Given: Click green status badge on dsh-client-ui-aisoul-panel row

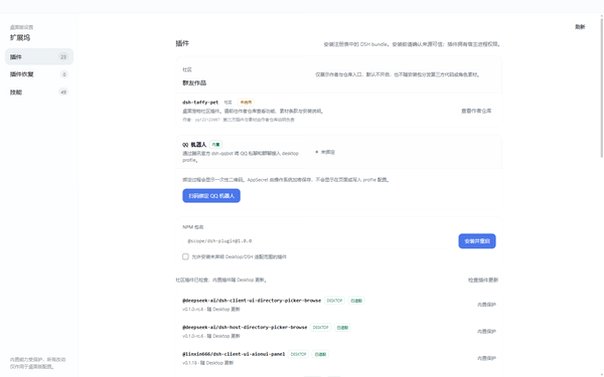Looking at the screenshot, I should pyautogui.click(x=320, y=354).
